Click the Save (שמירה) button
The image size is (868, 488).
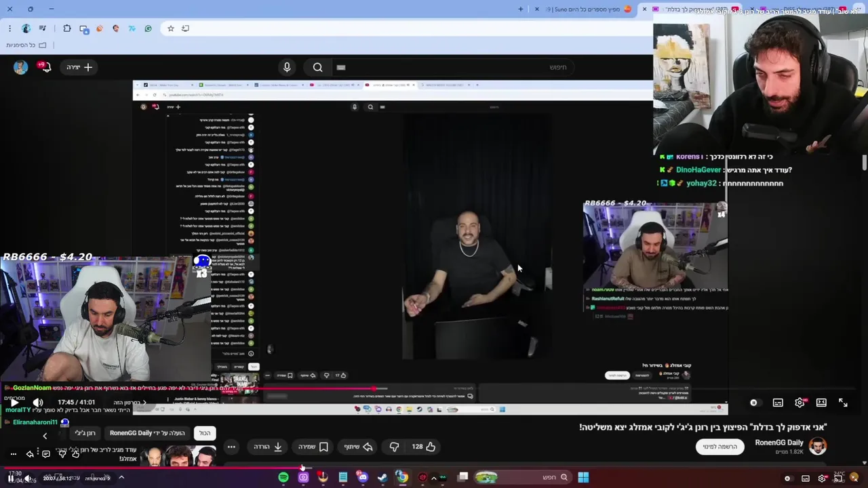[x=313, y=447]
